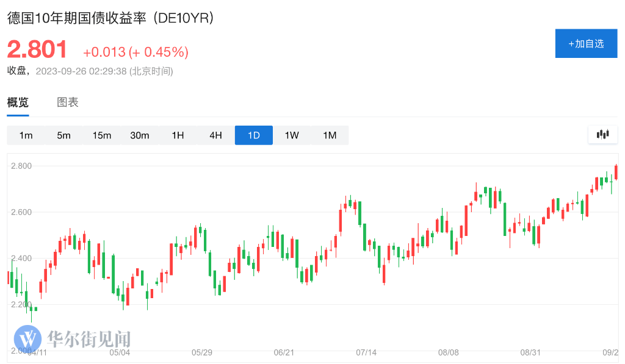Click the 2.600 level on the y-axis
This screenshot has height=364, width=625.
(21, 212)
